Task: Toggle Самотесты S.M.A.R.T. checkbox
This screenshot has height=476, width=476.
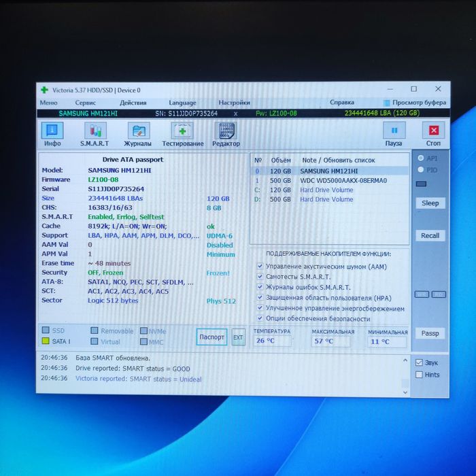Action: [260, 276]
